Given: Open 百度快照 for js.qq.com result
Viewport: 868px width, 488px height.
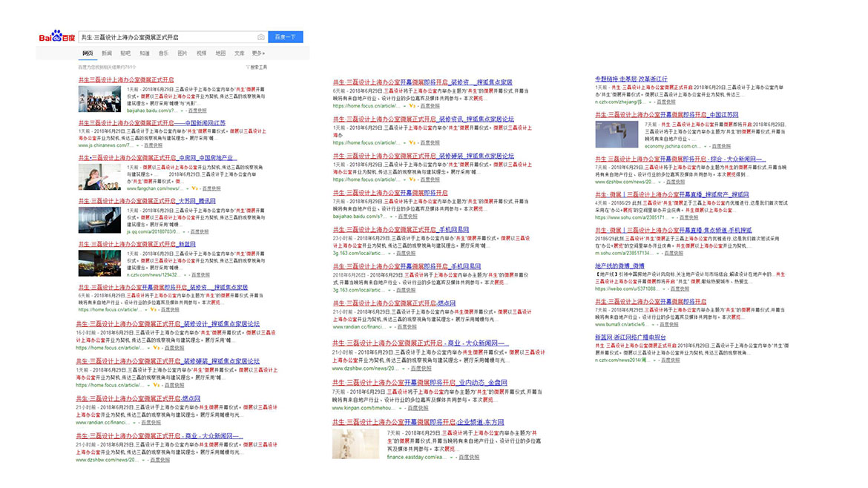Looking at the screenshot, I should (200, 232).
